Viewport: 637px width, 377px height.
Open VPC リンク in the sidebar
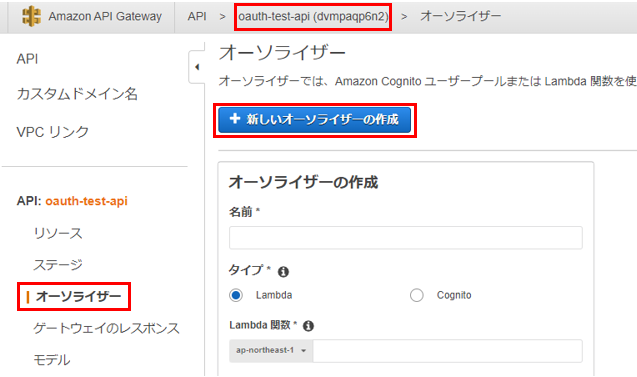(x=52, y=132)
